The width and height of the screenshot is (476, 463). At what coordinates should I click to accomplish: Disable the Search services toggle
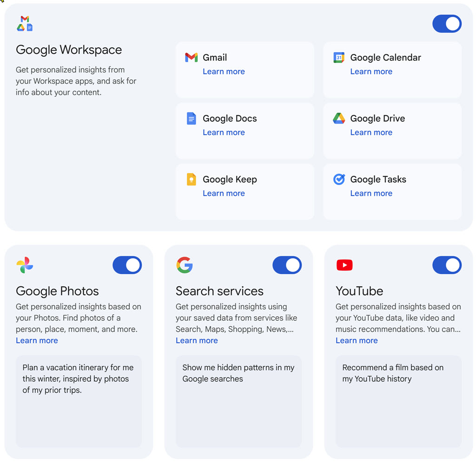click(287, 265)
